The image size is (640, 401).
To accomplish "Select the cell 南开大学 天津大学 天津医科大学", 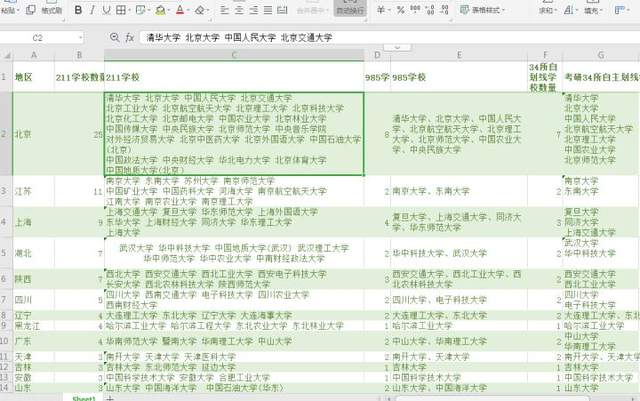I will click(x=234, y=356).
